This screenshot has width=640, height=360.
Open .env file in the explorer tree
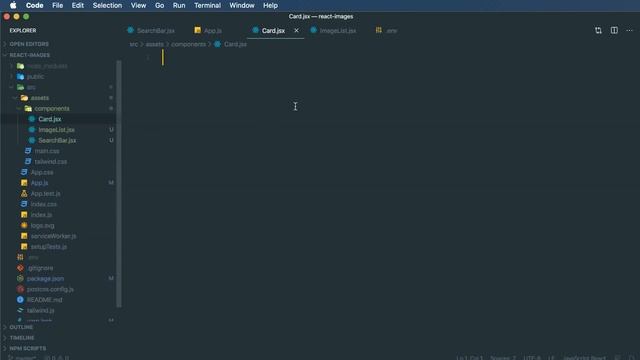pos(33,257)
